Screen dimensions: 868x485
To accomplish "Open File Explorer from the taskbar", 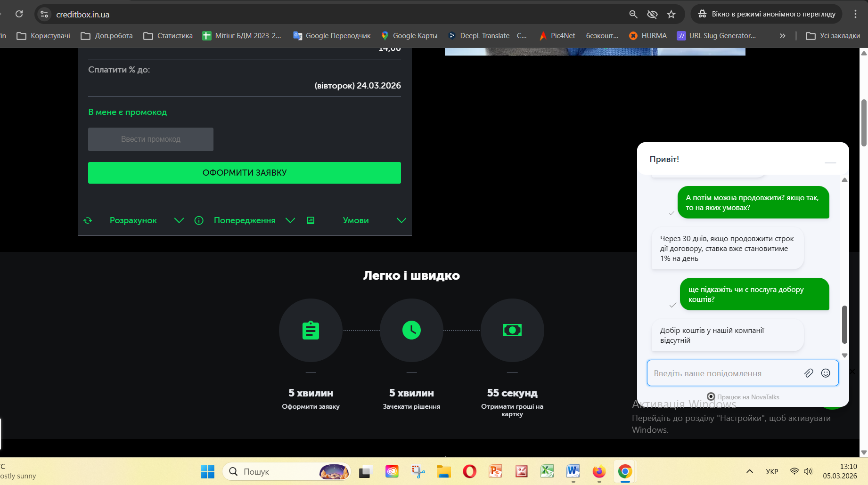I will [444, 471].
